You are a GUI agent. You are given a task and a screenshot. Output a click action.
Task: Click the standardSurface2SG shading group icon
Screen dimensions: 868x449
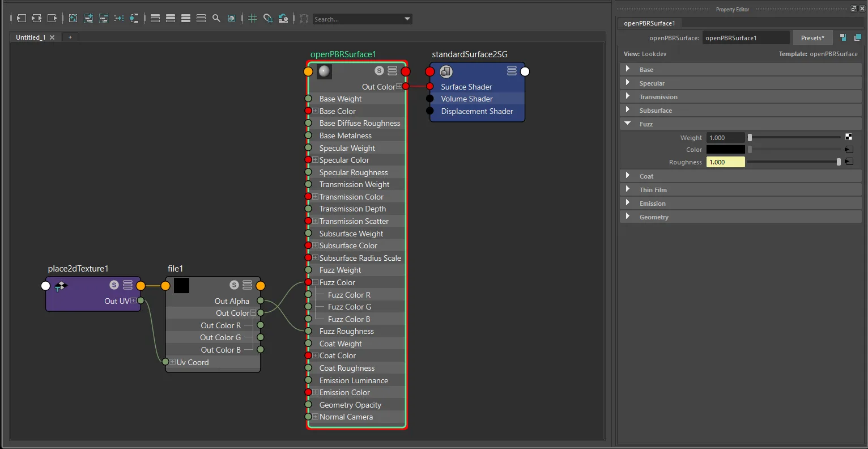pyautogui.click(x=446, y=71)
